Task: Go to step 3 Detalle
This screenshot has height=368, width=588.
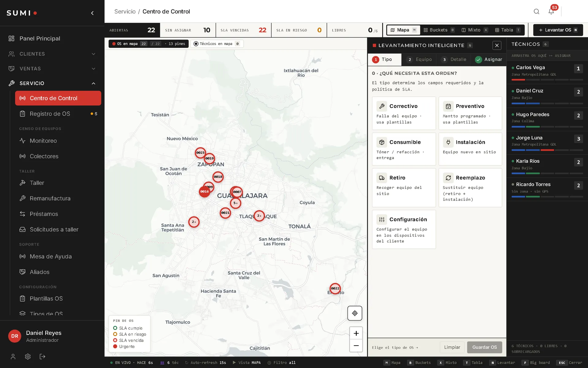Action: [x=454, y=59]
